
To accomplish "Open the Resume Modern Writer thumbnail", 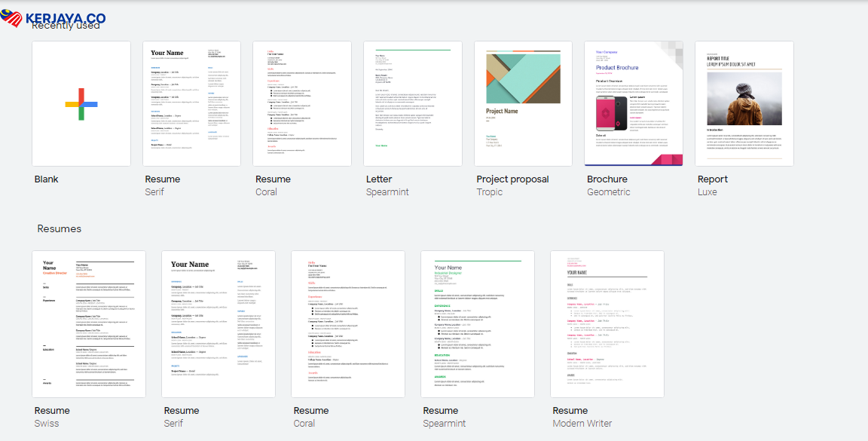I will click(x=607, y=324).
